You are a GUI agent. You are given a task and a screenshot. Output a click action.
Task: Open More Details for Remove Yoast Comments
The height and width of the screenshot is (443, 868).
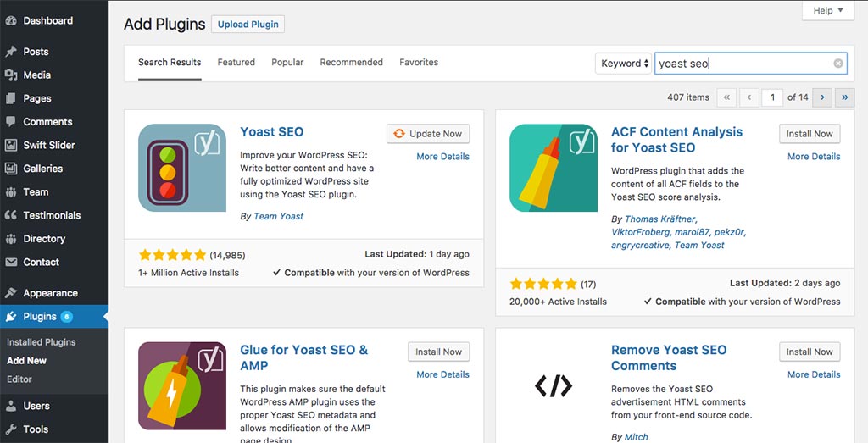pyautogui.click(x=814, y=374)
